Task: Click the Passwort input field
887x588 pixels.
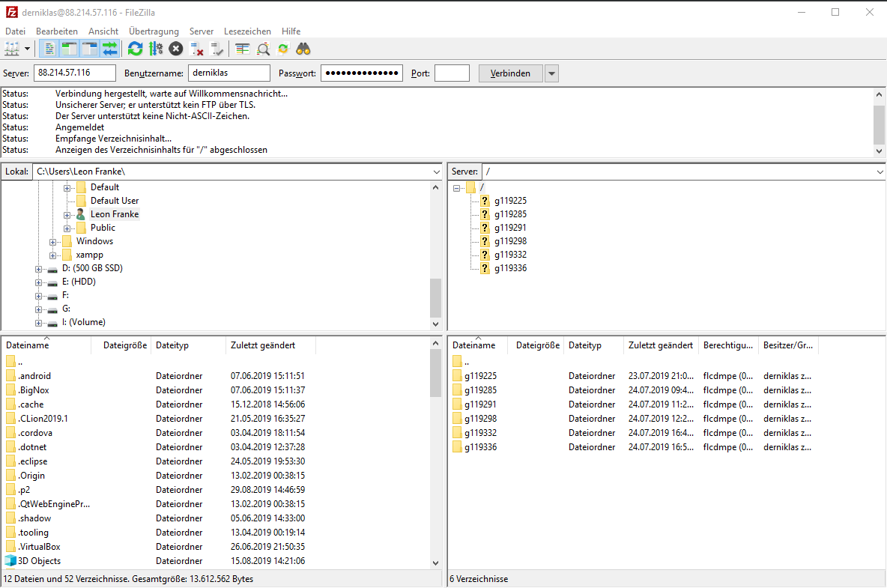Action: (x=362, y=73)
